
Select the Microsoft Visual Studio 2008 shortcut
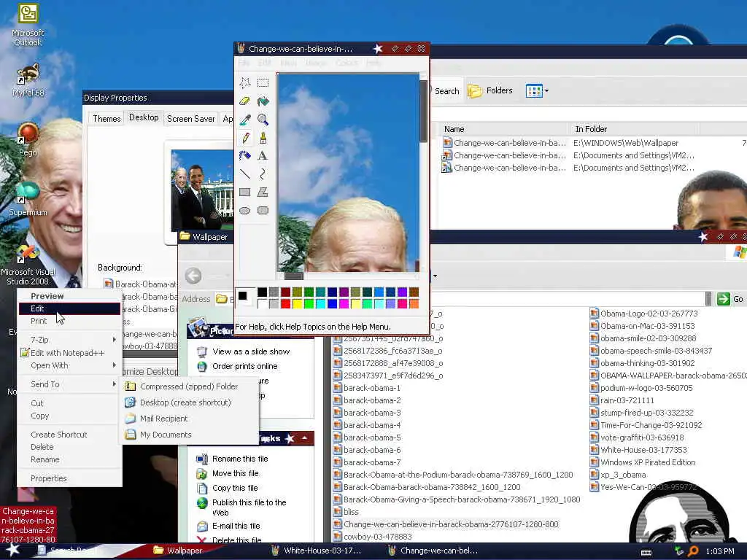pyautogui.click(x=28, y=265)
